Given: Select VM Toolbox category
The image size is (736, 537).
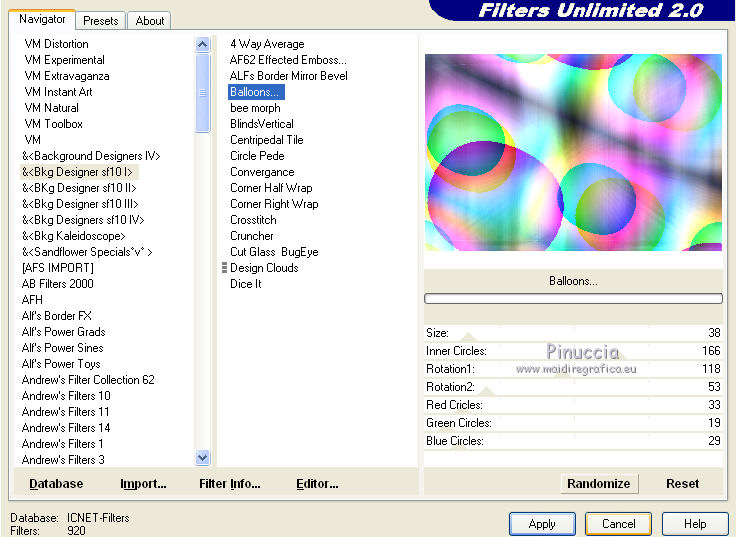Looking at the screenshot, I should [54, 124].
